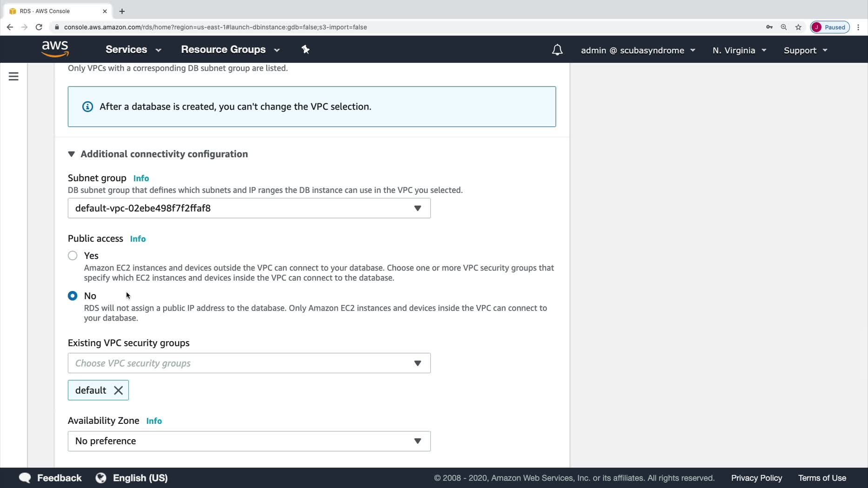
Task: Remove the default security group tag
Action: tap(119, 390)
